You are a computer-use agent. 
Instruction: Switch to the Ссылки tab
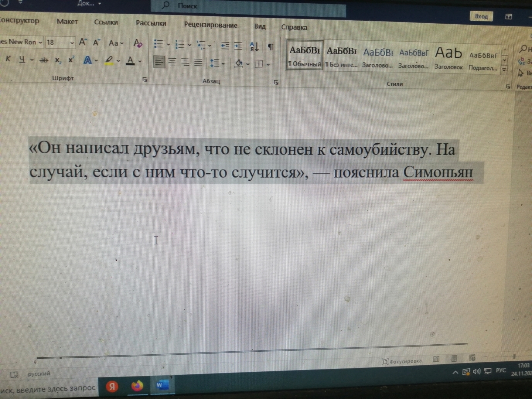(106, 22)
